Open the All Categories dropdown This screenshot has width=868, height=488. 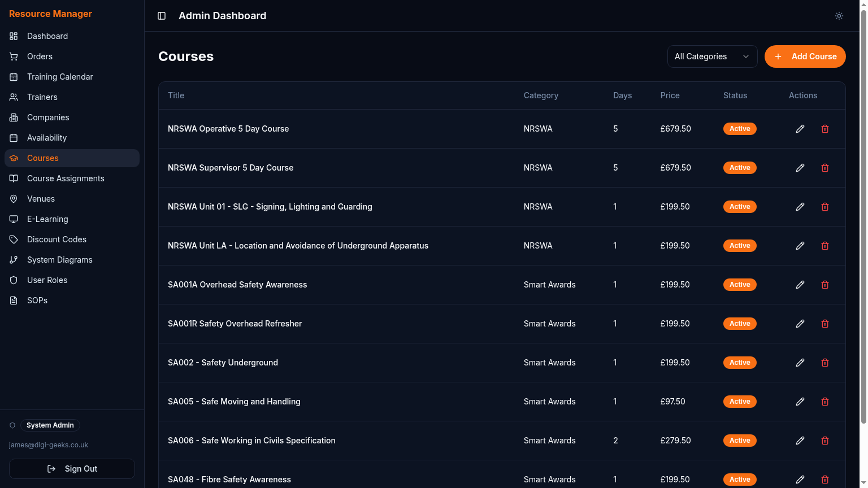pyautogui.click(x=712, y=56)
